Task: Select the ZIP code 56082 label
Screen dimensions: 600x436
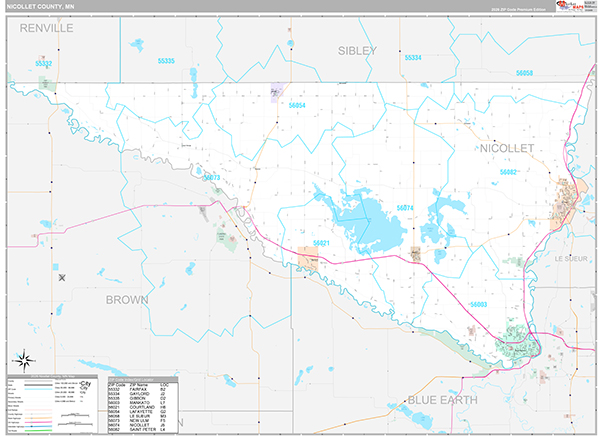Action: [x=508, y=172]
